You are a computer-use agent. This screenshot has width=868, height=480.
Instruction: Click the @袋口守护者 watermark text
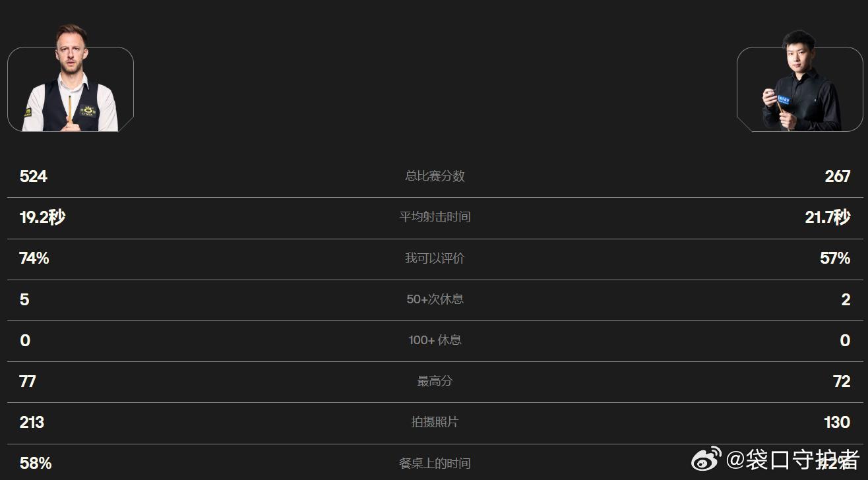[x=793, y=459]
